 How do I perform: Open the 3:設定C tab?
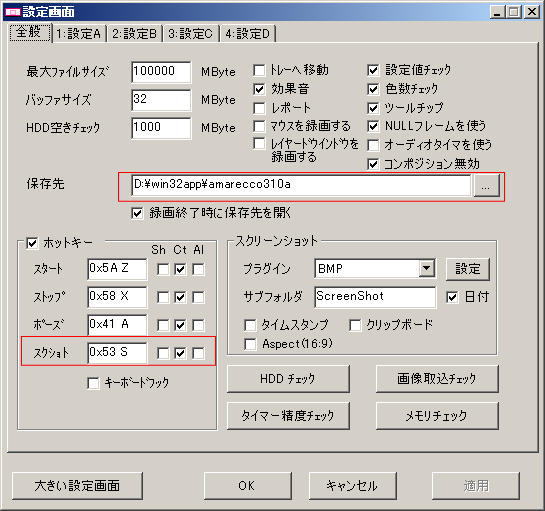(190, 34)
